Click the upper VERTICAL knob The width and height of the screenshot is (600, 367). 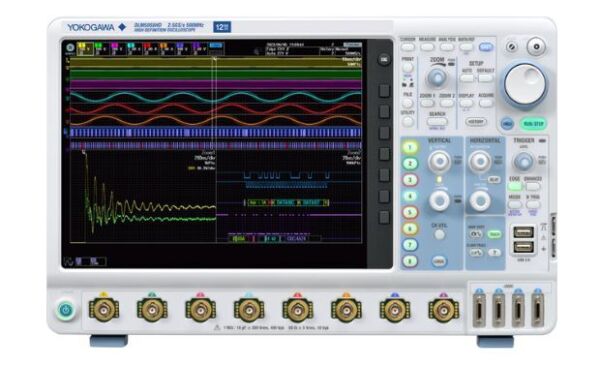point(439,161)
